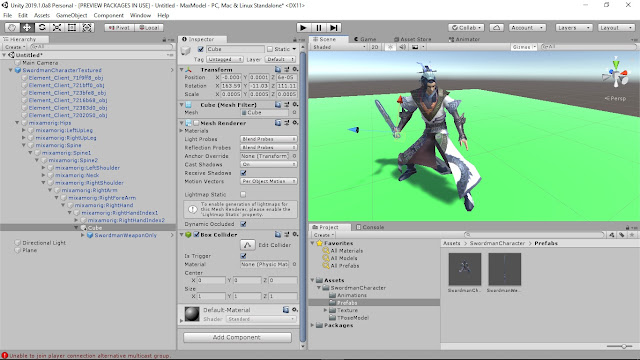Image resolution: width=640 pixels, height=360 pixels.
Task: Select the Scale tool
Action: 57,27
